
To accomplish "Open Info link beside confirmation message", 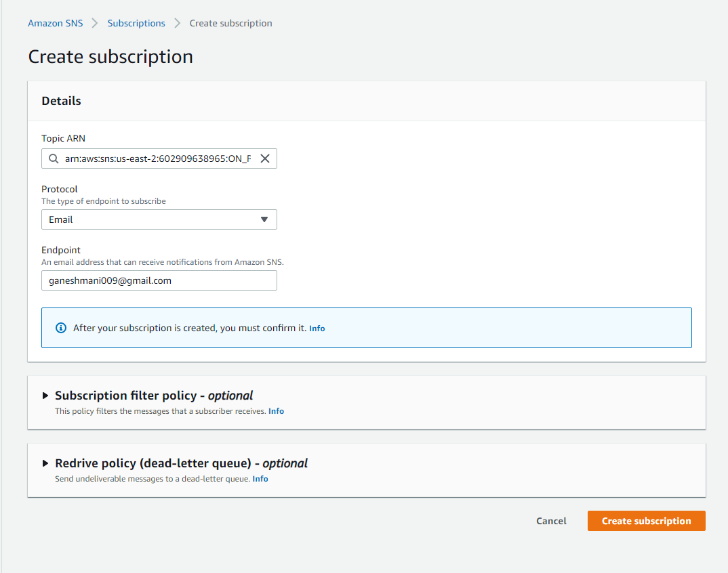I will [317, 328].
